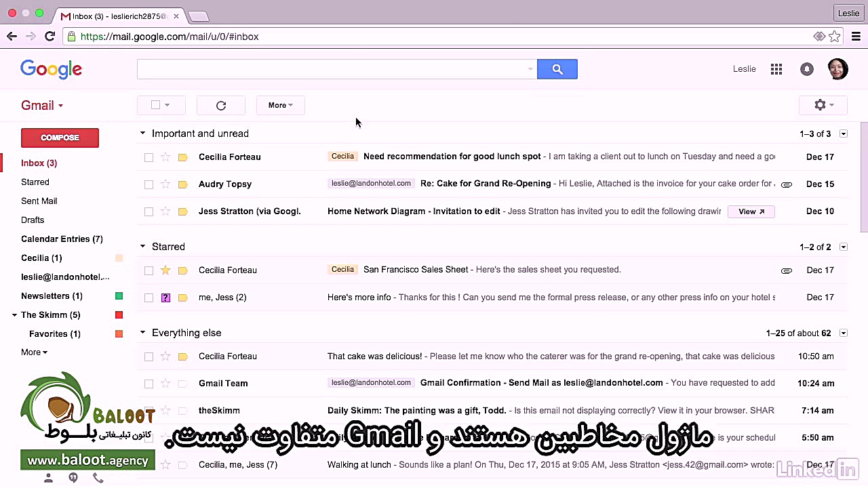Reload the page with browser refresh icon
This screenshot has height=488, width=868.
50,37
